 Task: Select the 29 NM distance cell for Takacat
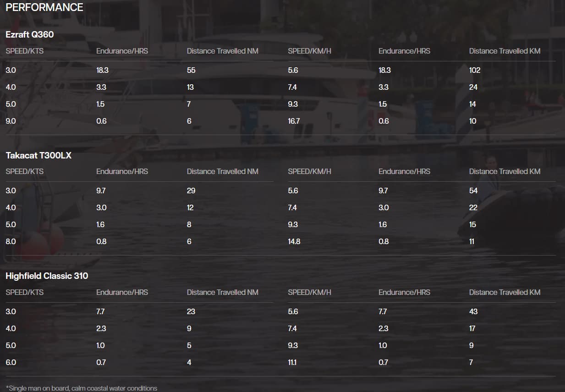[x=191, y=191]
